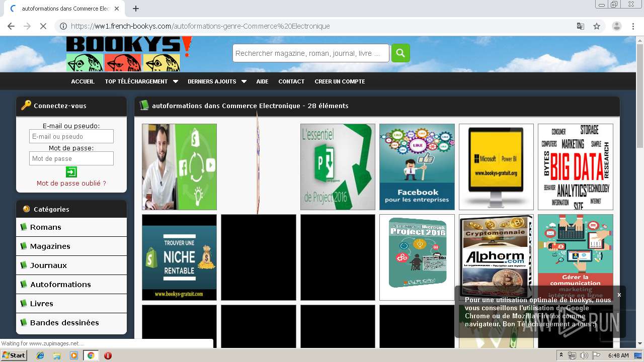Close the autoformations browser tab
This screenshot has width=644, height=362.
(117, 9)
